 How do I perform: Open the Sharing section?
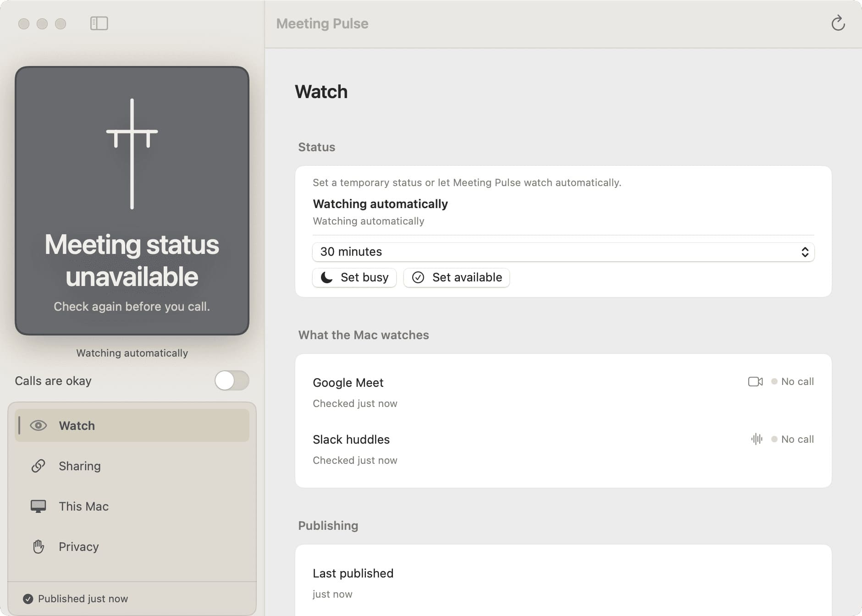[132, 466]
